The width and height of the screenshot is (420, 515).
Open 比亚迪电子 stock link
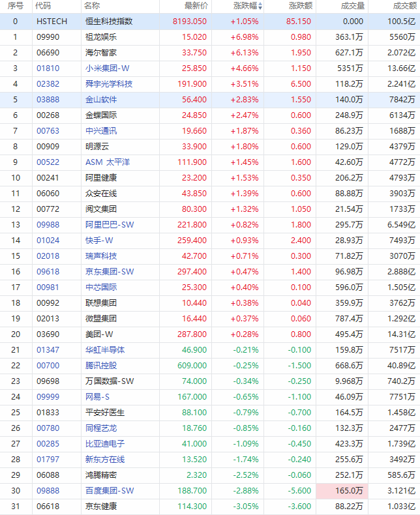(105, 444)
